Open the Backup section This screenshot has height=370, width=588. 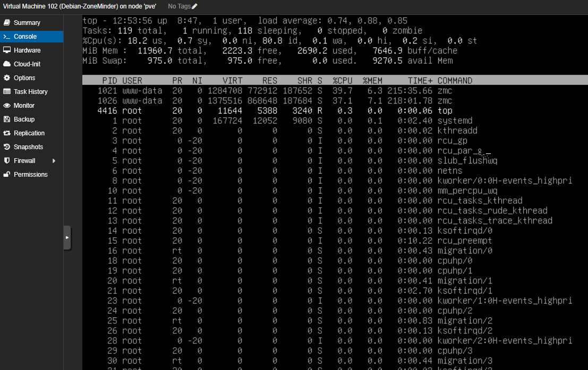(31, 119)
